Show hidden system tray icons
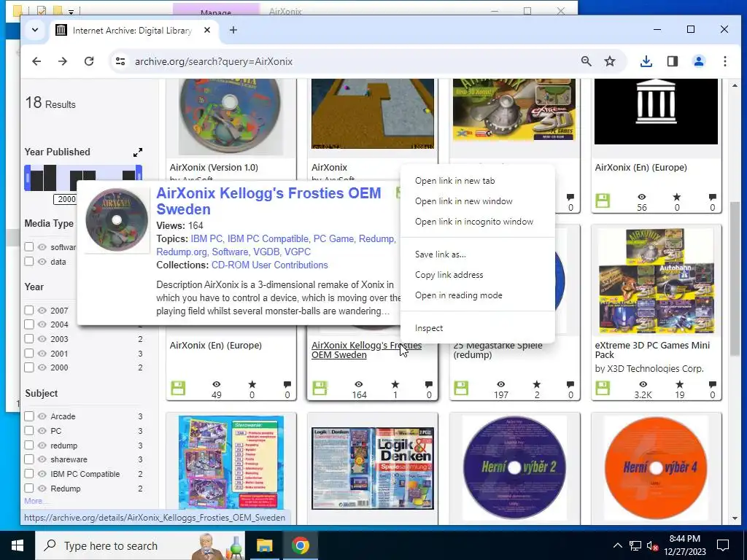Screen dimensions: 747x560 [x=617, y=545]
